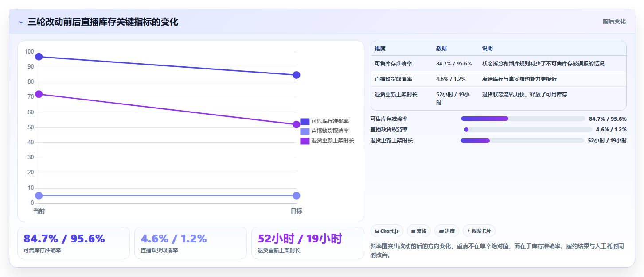Toggle the 退货重新上架时长 legend color box
Screen dimensions: 644x277
coord(305,141)
